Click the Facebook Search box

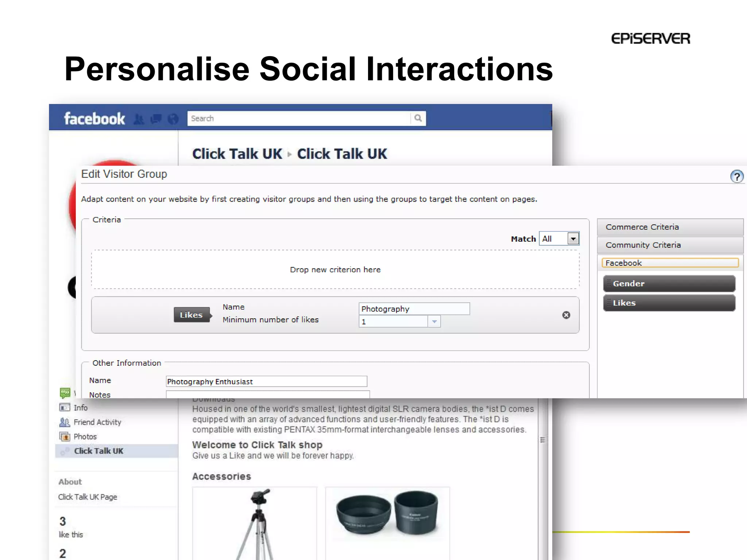[x=299, y=118]
